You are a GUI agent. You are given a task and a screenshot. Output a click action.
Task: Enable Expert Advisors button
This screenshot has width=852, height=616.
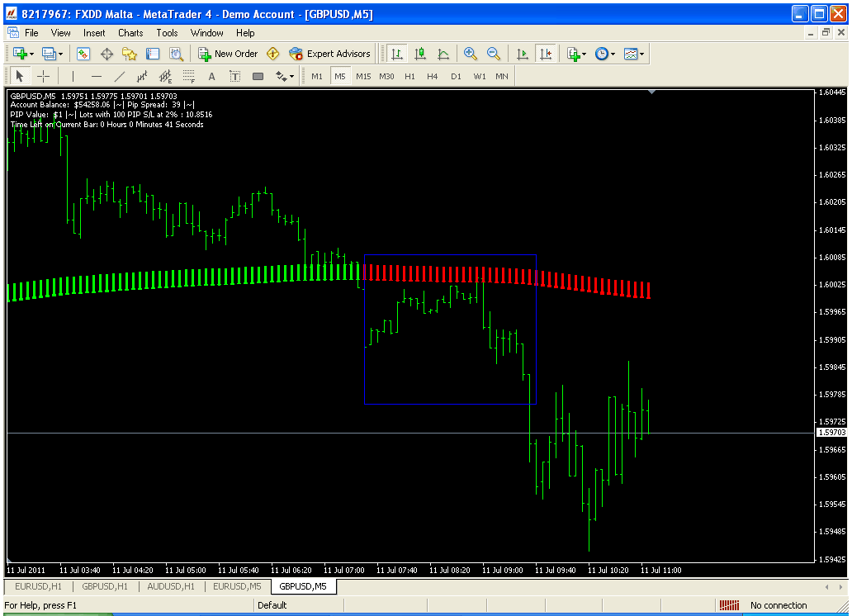[330, 54]
